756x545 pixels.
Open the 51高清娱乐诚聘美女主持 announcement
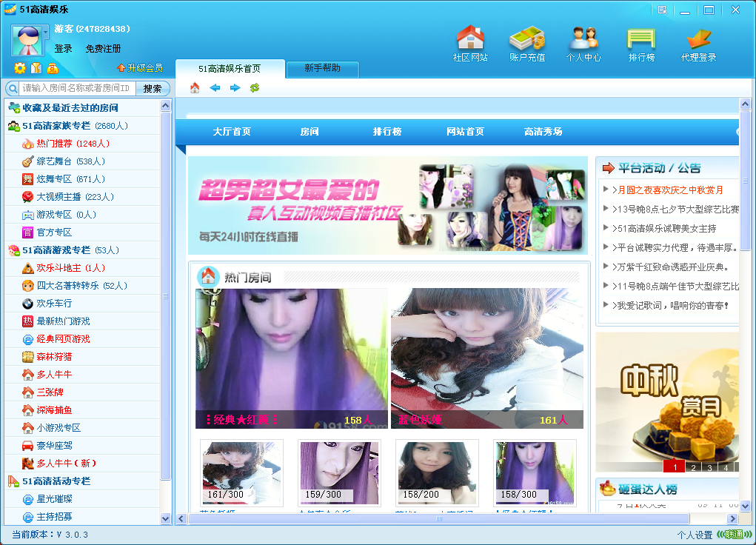point(664,229)
